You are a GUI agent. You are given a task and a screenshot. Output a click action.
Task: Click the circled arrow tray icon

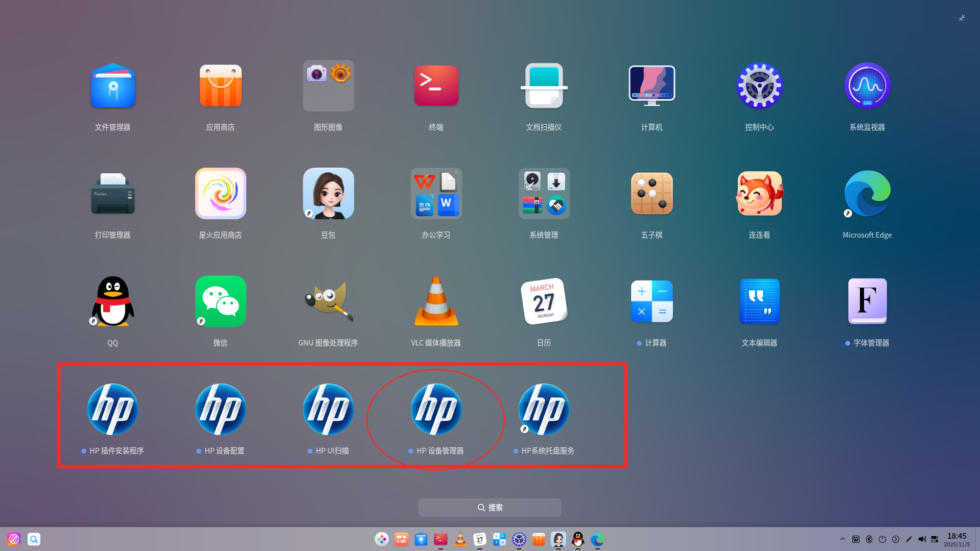[896, 539]
